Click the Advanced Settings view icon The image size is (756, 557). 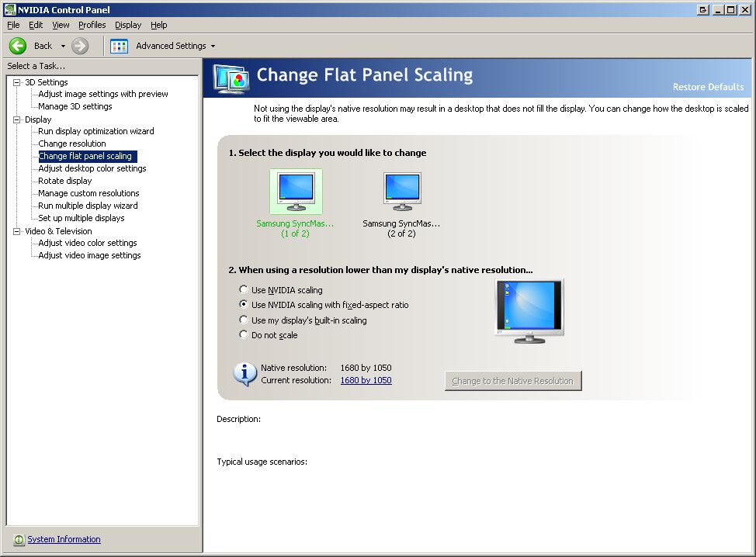point(119,46)
